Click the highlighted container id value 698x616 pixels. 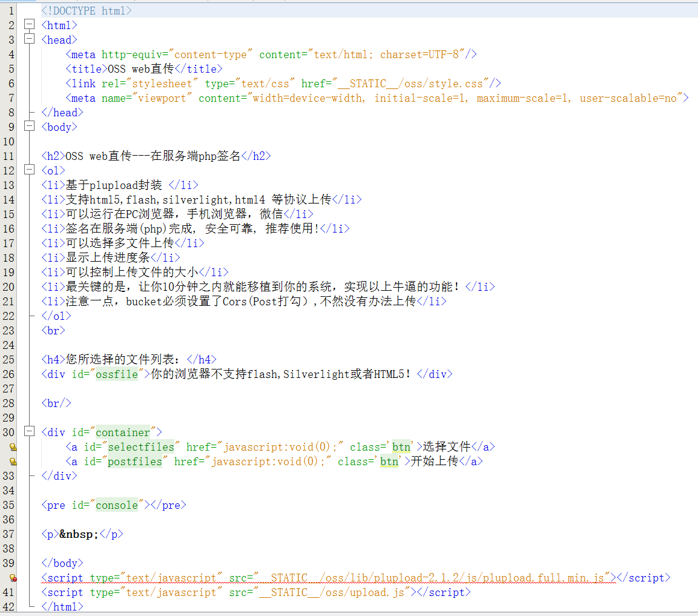pos(123,432)
